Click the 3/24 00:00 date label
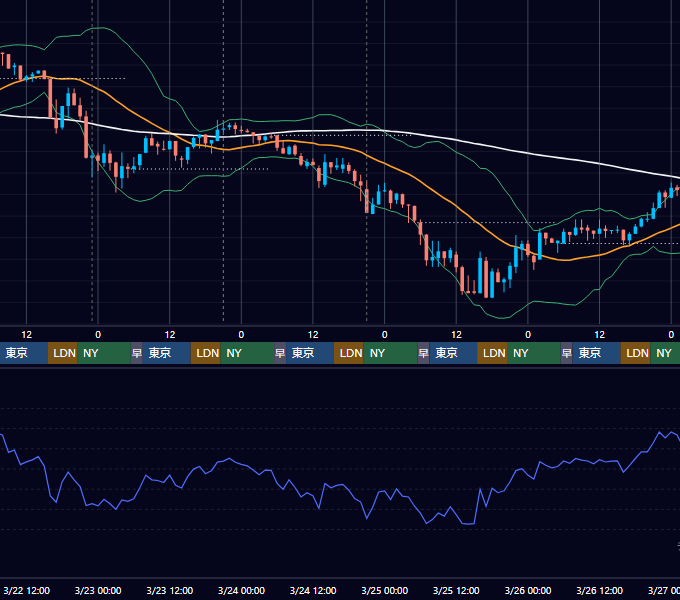The height and width of the screenshot is (600, 680). coord(241,590)
